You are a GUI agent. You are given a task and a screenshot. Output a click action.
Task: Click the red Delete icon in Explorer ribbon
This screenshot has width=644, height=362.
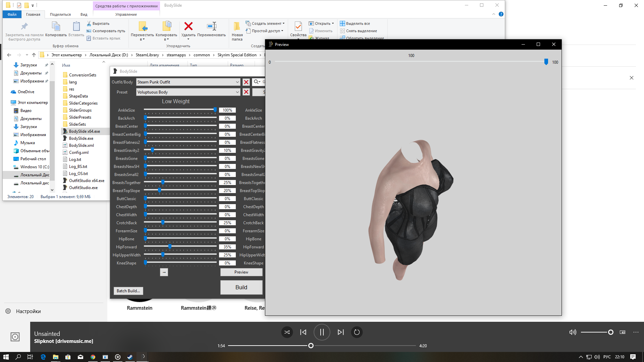tap(189, 26)
